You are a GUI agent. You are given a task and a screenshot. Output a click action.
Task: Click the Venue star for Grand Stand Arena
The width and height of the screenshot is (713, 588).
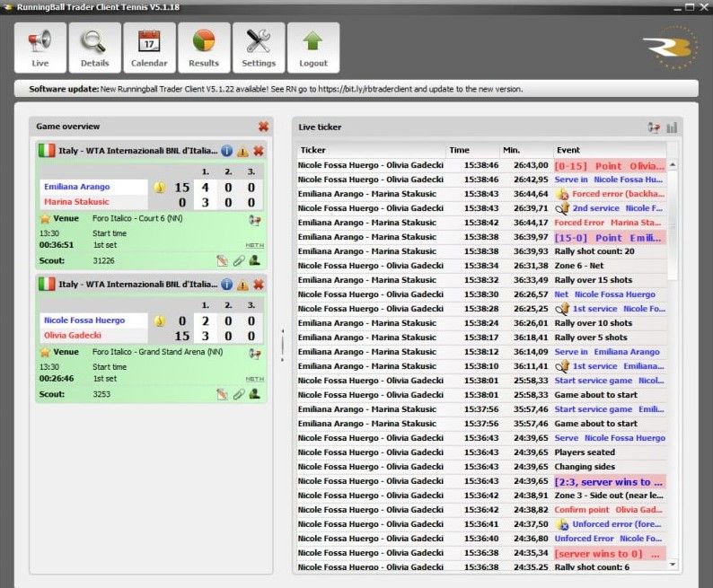pyautogui.click(x=45, y=352)
